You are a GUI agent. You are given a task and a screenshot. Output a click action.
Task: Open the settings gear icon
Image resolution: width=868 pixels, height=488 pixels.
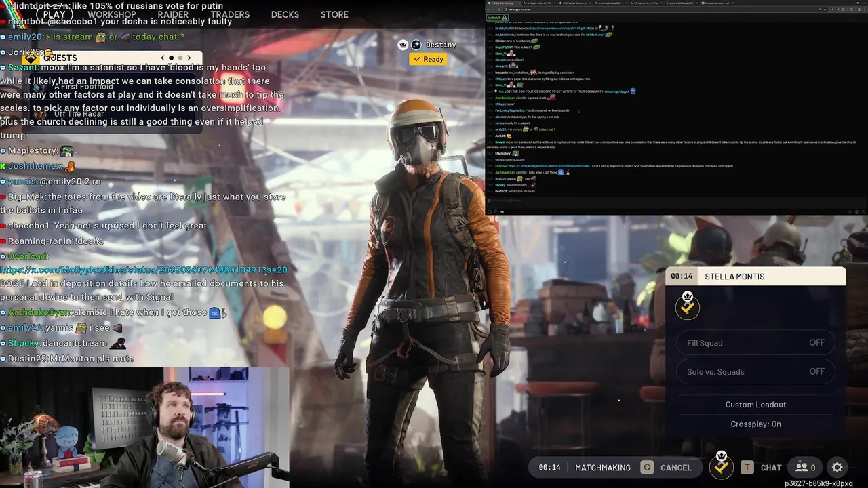(x=837, y=467)
